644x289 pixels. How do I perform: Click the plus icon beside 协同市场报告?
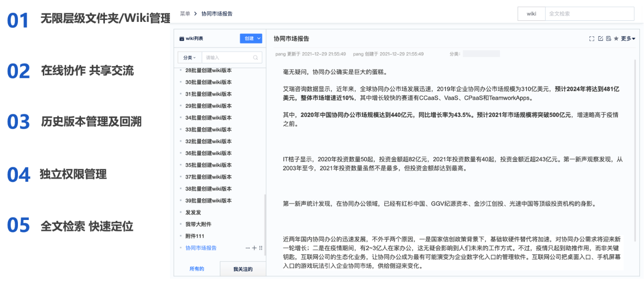click(254, 248)
